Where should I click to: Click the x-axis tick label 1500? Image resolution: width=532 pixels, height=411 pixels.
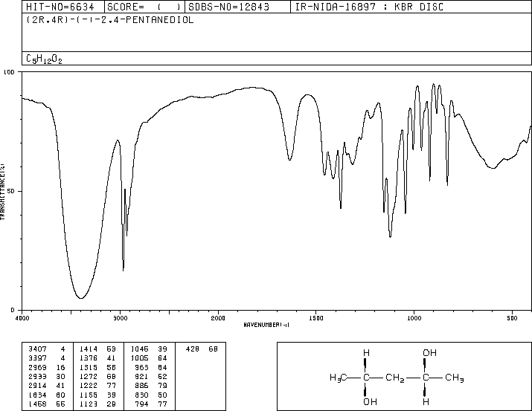pyautogui.click(x=316, y=318)
